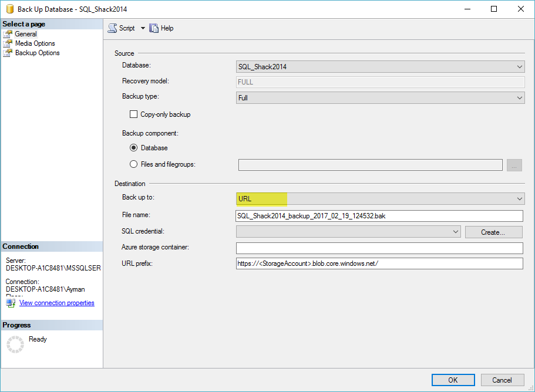Select the Database backup component radio
Viewport: 535px width, 392px height.
[x=133, y=148]
